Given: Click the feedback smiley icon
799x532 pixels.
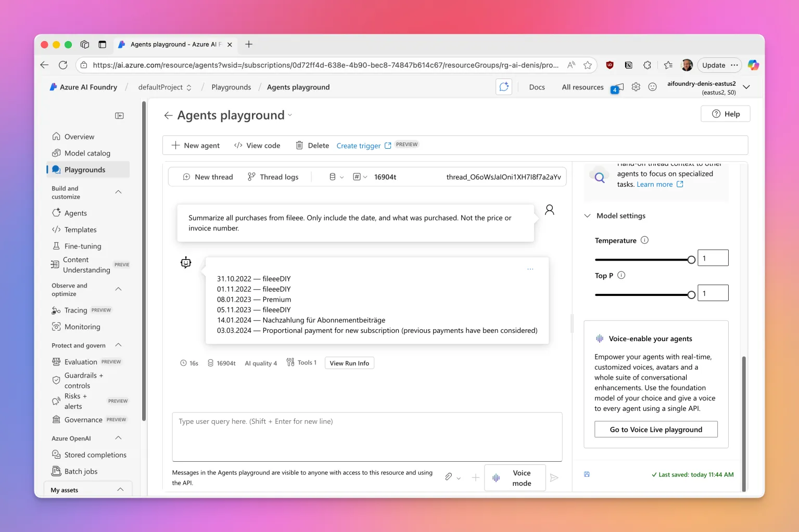Looking at the screenshot, I should (x=652, y=87).
